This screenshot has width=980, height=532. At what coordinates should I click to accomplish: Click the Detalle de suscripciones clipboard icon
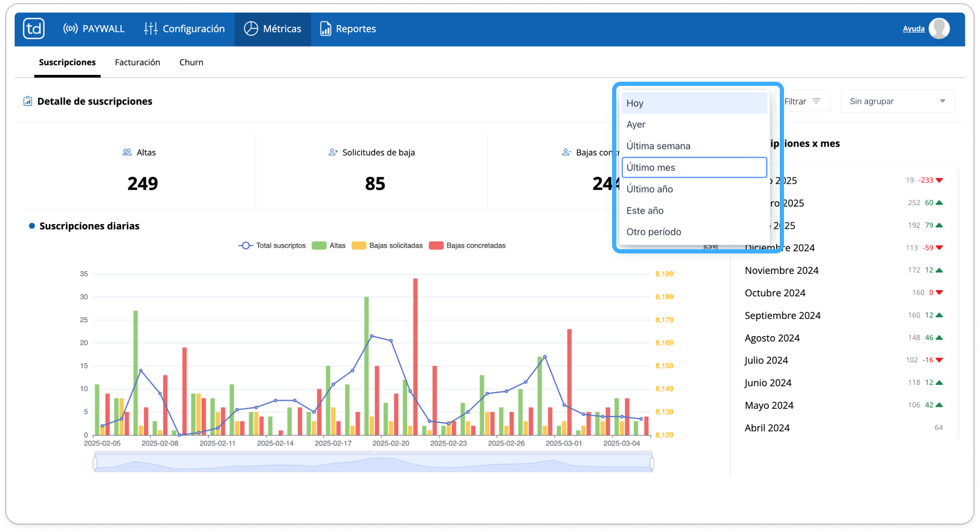pos(28,101)
